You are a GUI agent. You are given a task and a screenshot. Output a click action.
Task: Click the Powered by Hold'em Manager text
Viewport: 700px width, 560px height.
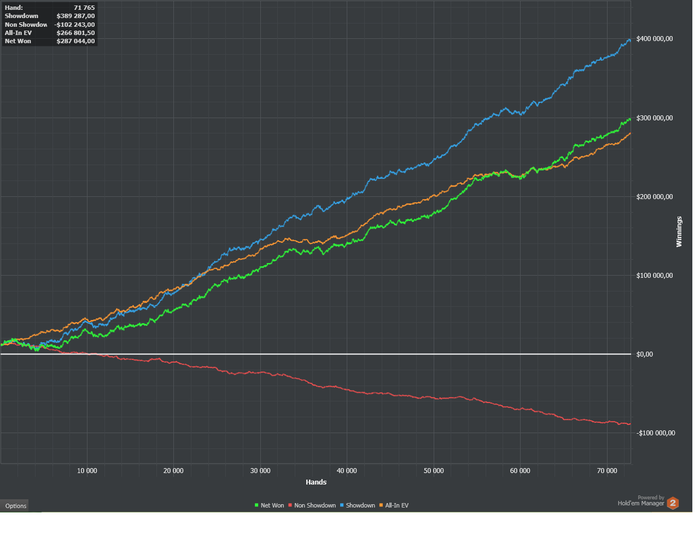pyautogui.click(x=641, y=501)
